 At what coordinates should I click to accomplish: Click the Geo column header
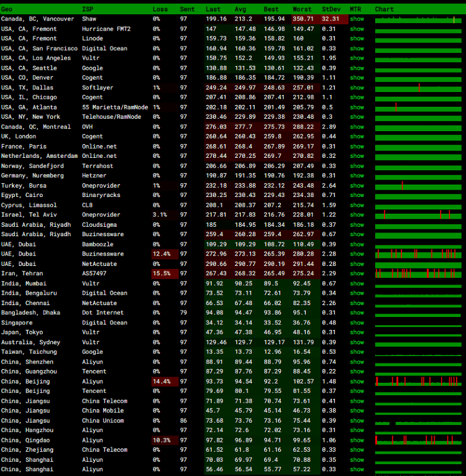(7, 9)
